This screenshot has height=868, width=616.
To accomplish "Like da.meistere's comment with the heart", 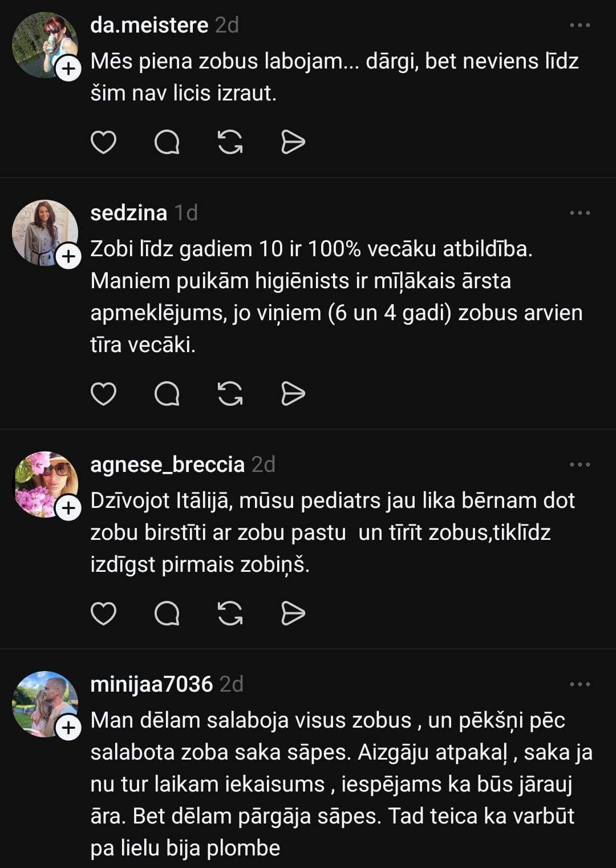I will click(x=103, y=142).
